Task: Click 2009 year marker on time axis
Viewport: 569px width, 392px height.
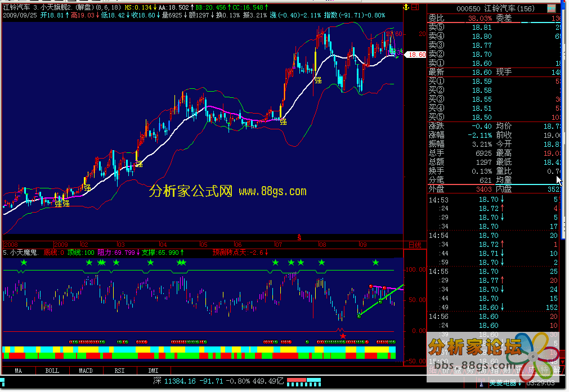Action: (61, 245)
